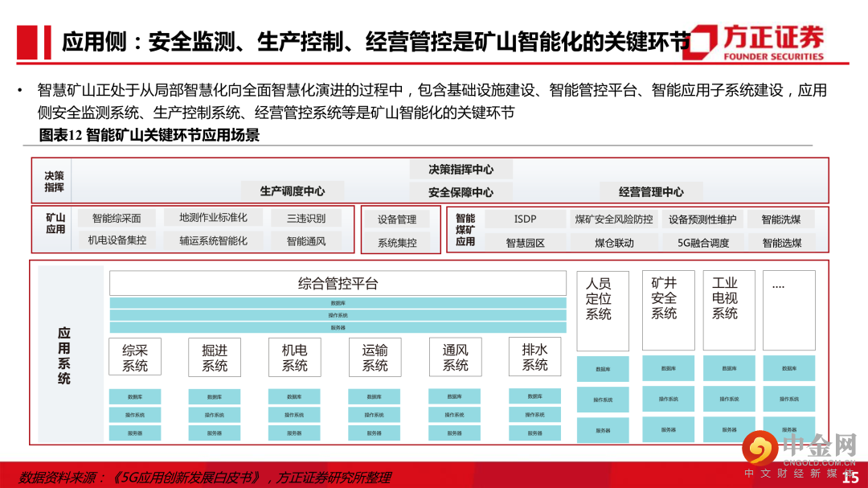Select the 经营管理中心 box

pyautogui.click(x=651, y=191)
